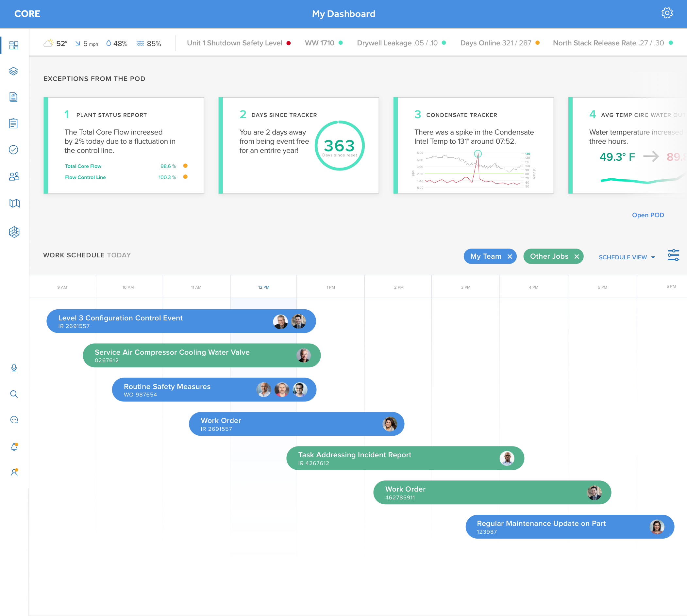The width and height of the screenshot is (687, 616).
Task: Select the dashboard grid icon in sidebar
Action: (x=14, y=45)
